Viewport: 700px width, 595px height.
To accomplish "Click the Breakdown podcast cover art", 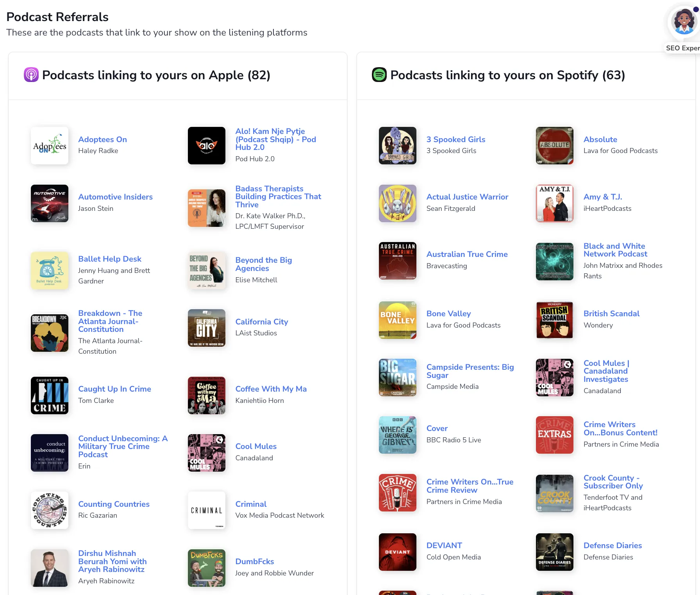I will pyautogui.click(x=50, y=333).
